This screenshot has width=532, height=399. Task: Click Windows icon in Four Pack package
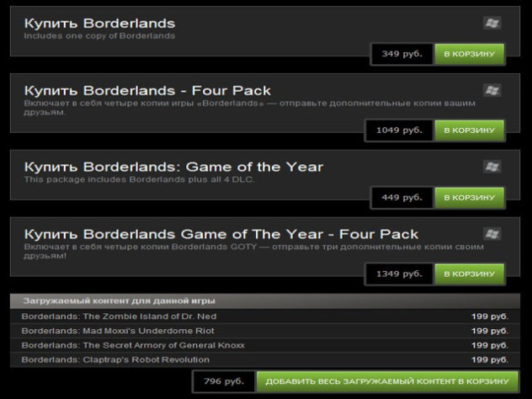point(492,90)
